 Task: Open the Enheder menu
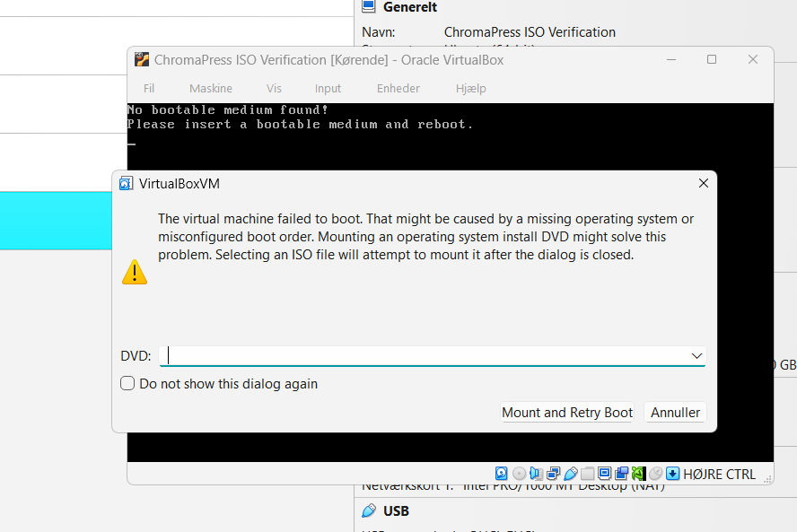pyautogui.click(x=398, y=89)
